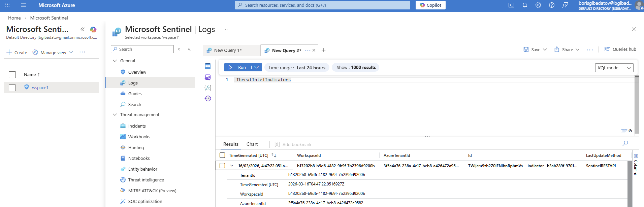The height and width of the screenshot is (207, 644).
Task: Run the query
Action: coord(238,67)
